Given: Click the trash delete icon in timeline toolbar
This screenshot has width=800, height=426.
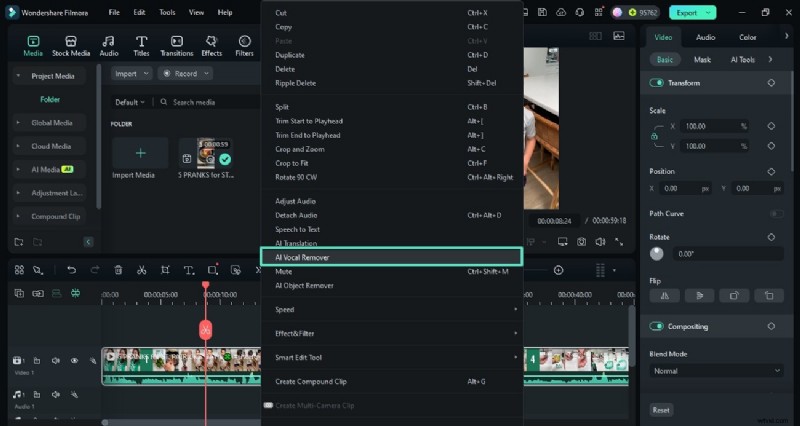Looking at the screenshot, I should click(x=118, y=270).
